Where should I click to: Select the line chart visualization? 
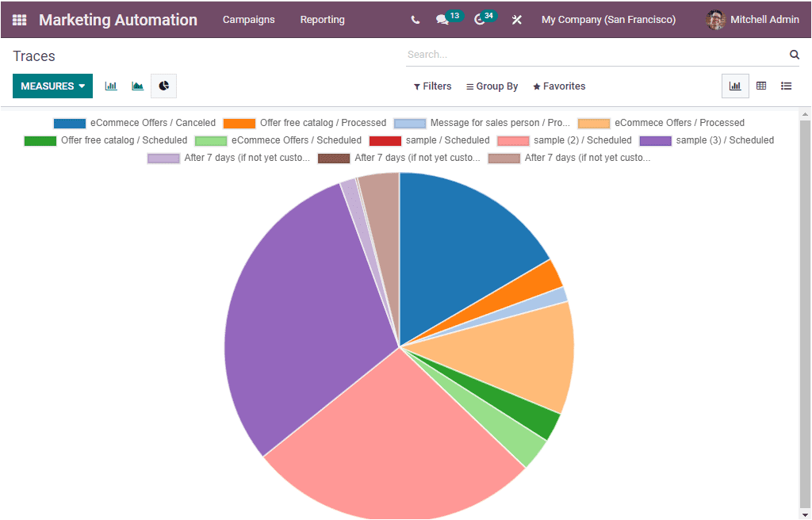click(137, 86)
